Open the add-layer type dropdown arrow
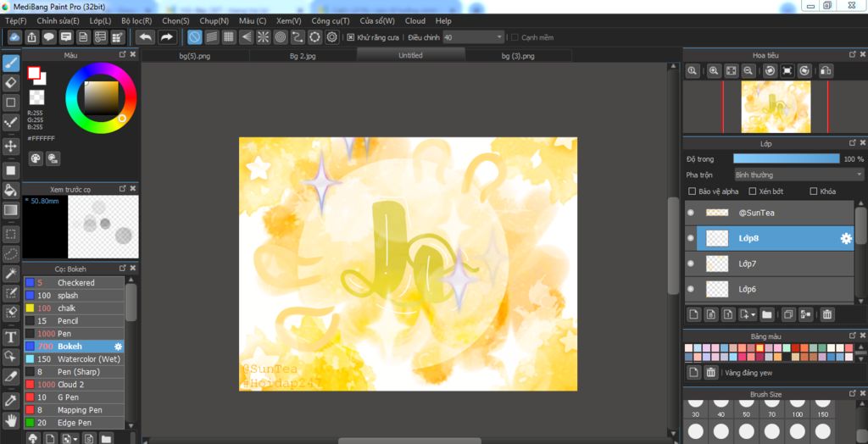Screen dimensions: 868x444 pyautogui.click(x=754, y=315)
